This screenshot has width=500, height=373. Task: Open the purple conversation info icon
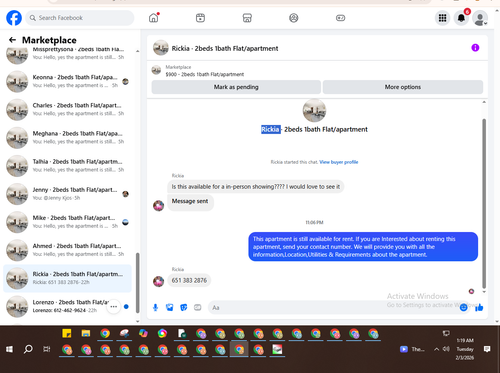coord(475,48)
